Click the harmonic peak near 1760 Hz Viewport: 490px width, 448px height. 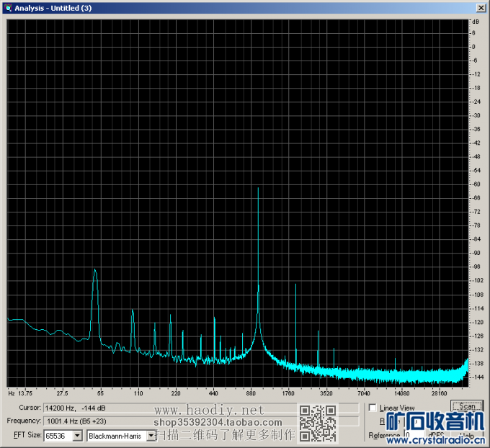295,285
